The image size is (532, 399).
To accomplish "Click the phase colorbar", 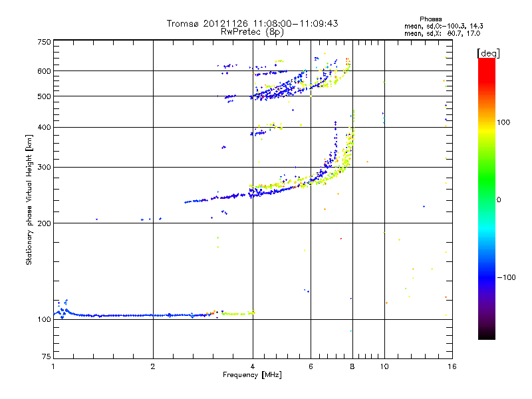I will pyautogui.click(x=487, y=199).
